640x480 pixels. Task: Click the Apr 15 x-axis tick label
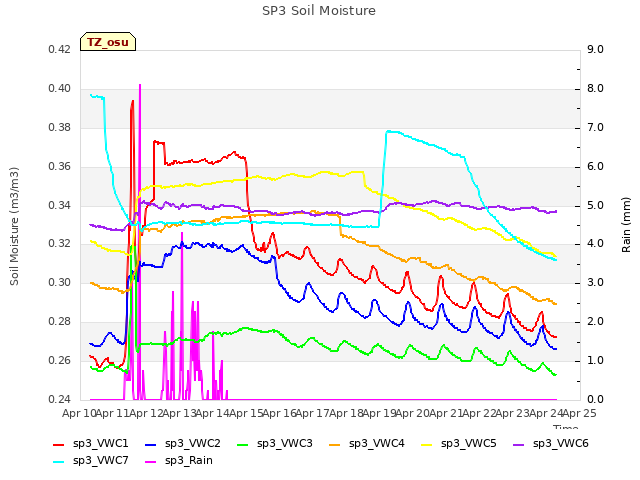[246, 413]
